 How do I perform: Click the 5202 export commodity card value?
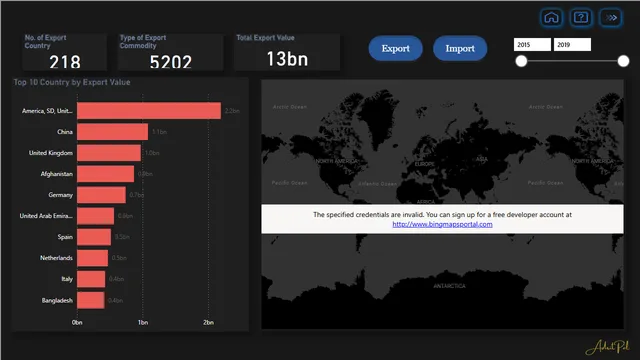pyautogui.click(x=171, y=62)
